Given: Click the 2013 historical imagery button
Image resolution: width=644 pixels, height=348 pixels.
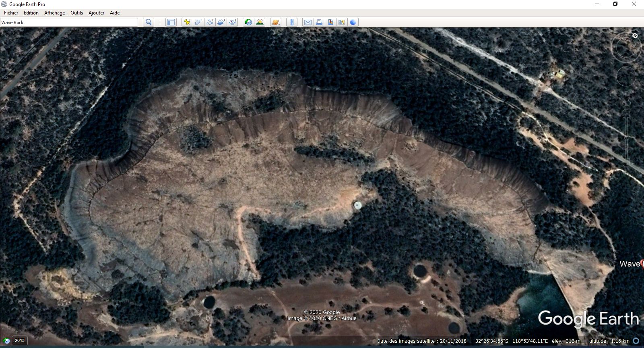Looking at the screenshot, I should pos(19,340).
